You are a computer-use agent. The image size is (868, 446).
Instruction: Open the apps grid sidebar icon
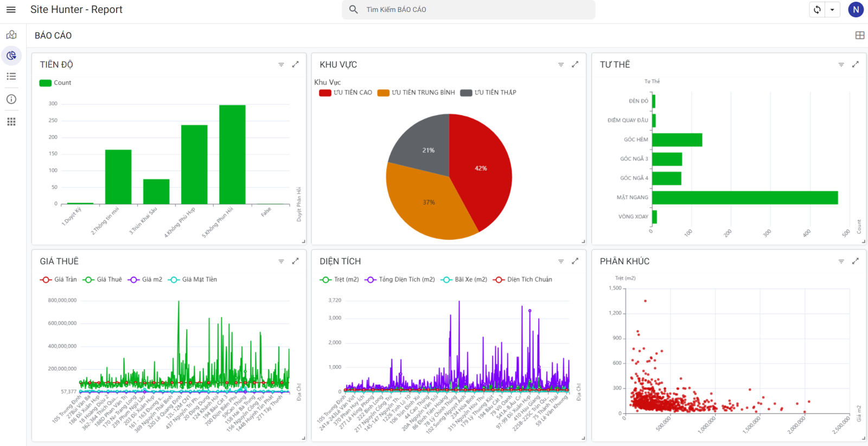pyautogui.click(x=11, y=122)
